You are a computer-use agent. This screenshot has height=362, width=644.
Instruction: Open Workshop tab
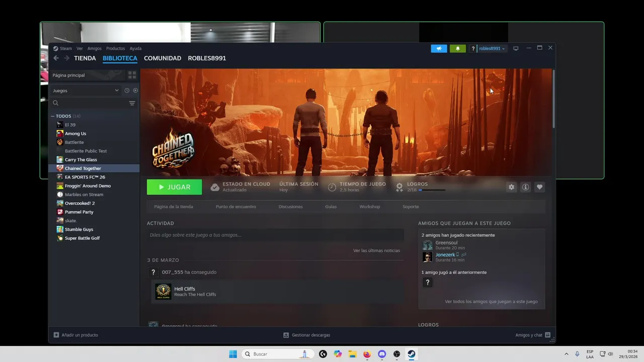click(x=370, y=207)
